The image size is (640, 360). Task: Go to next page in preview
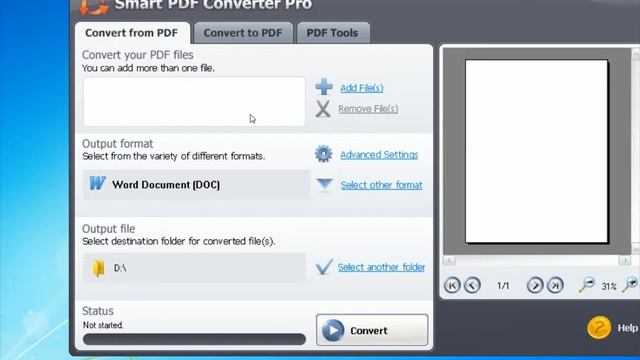[x=535, y=285]
